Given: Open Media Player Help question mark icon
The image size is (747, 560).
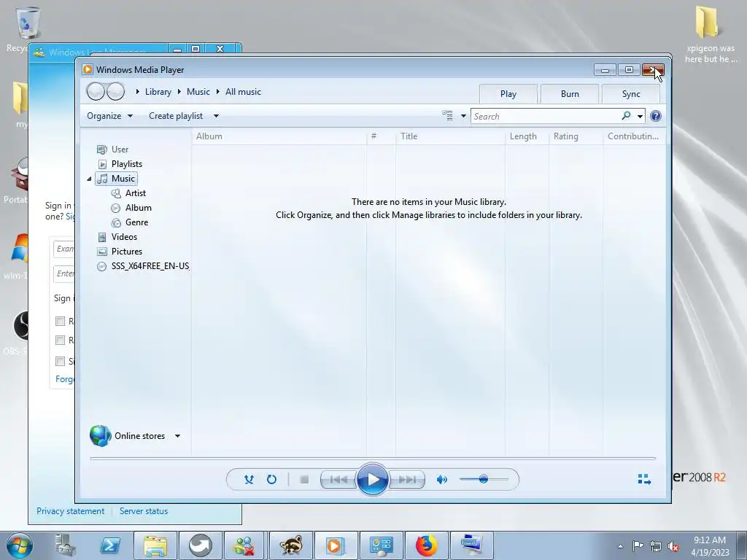Looking at the screenshot, I should pos(656,116).
